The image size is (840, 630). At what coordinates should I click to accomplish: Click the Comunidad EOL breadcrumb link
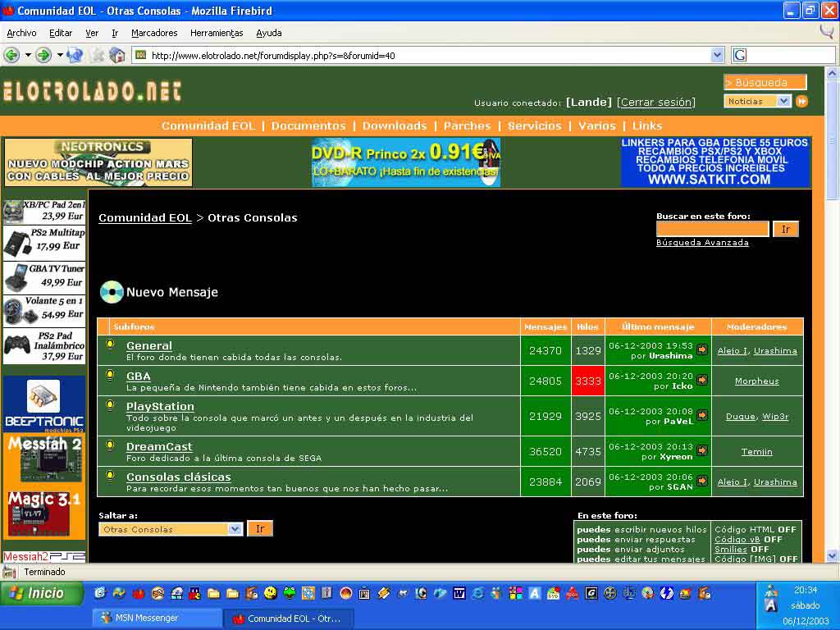[x=145, y=218]
